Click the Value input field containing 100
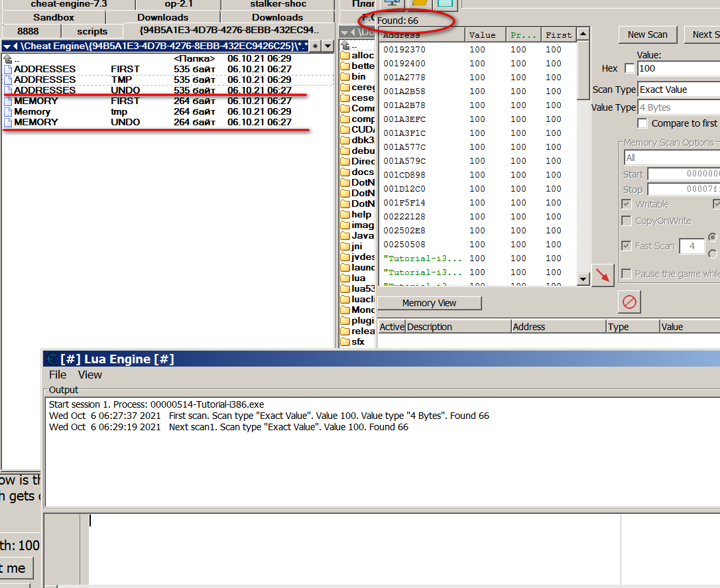 click(678, 68)
